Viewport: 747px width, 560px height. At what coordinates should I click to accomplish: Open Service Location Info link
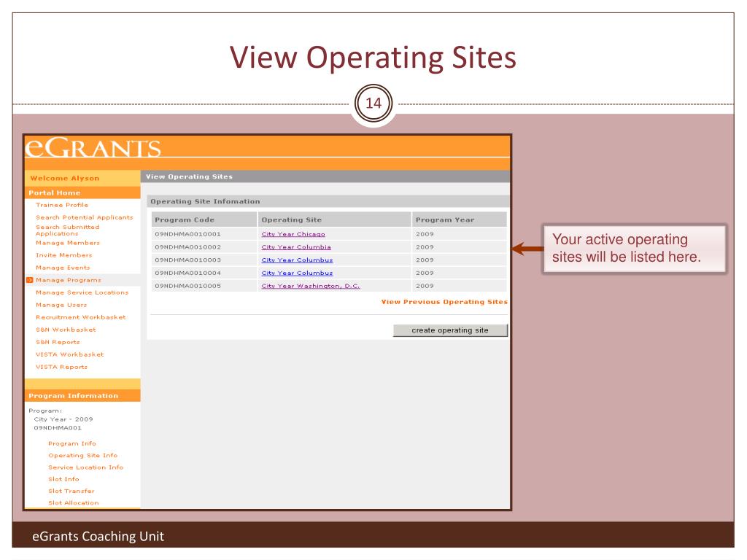coord(86,467)
